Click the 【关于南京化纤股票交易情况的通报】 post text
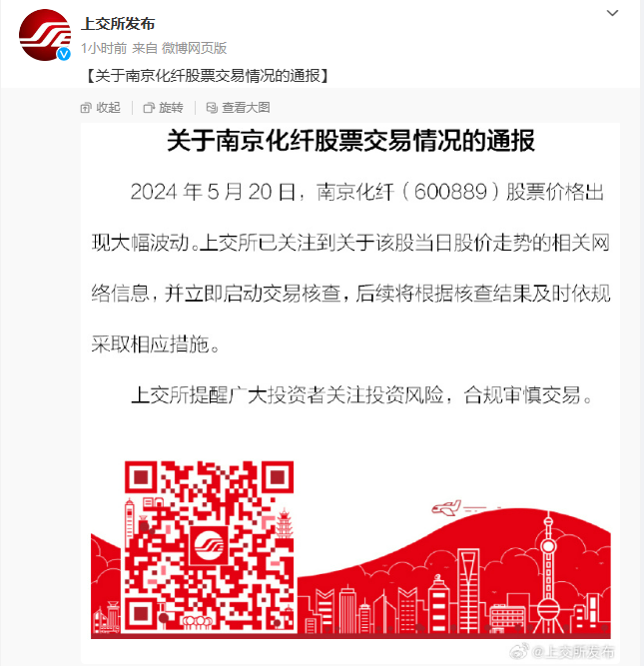 pos(208,76)
